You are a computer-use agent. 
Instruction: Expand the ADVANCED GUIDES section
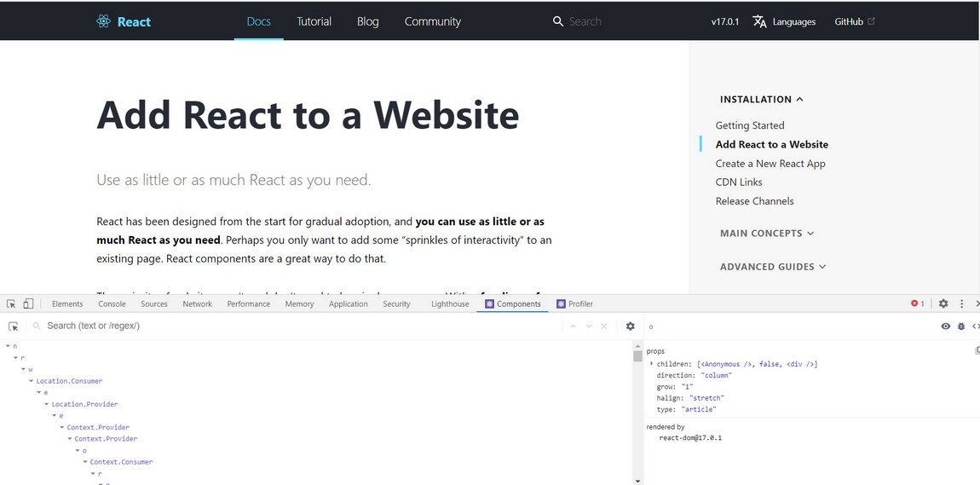(x=773, y=267)
